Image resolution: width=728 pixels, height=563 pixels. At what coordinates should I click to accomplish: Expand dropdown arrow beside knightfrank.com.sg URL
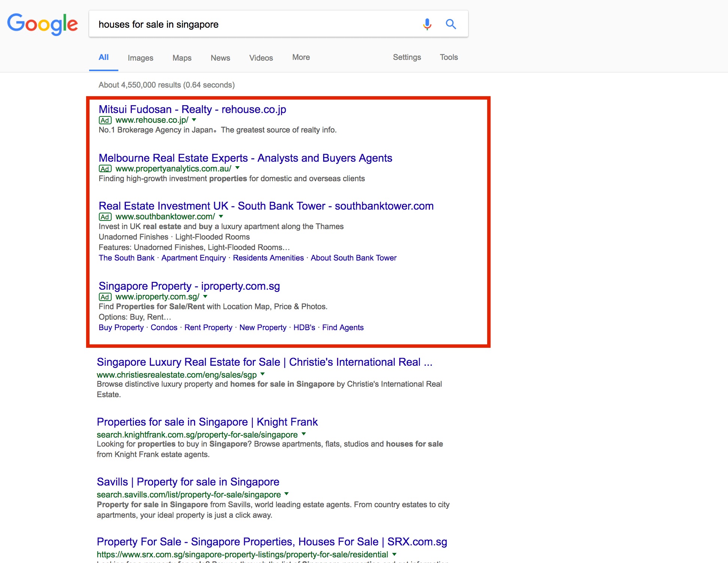[x=304, y=434]
